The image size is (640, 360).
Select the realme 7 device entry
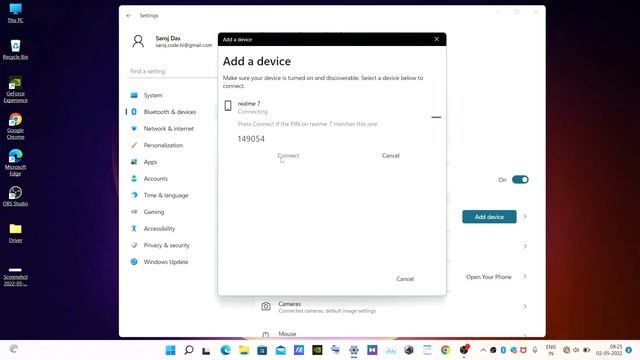pyautogui.click(x=331, y=107)
